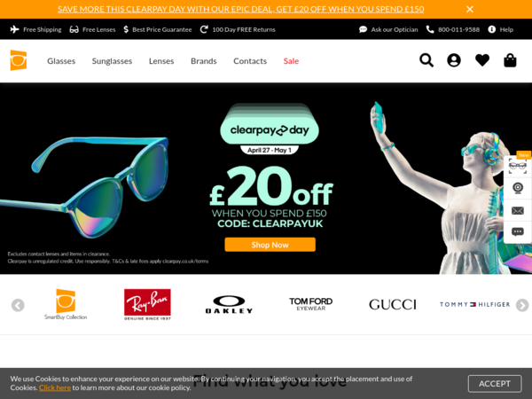
Task: Go to the SmartBuyGlasses home logo
Action: coord(19,60)
